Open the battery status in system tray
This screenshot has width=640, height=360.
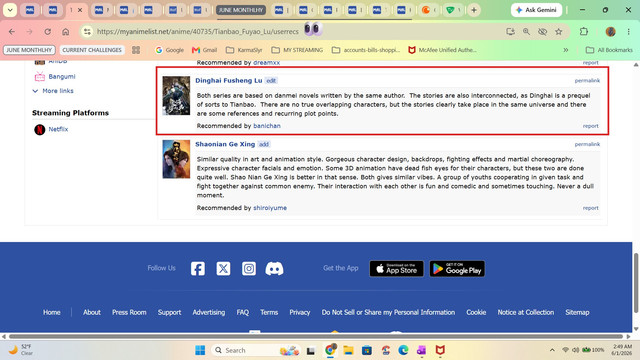(593, 350)
